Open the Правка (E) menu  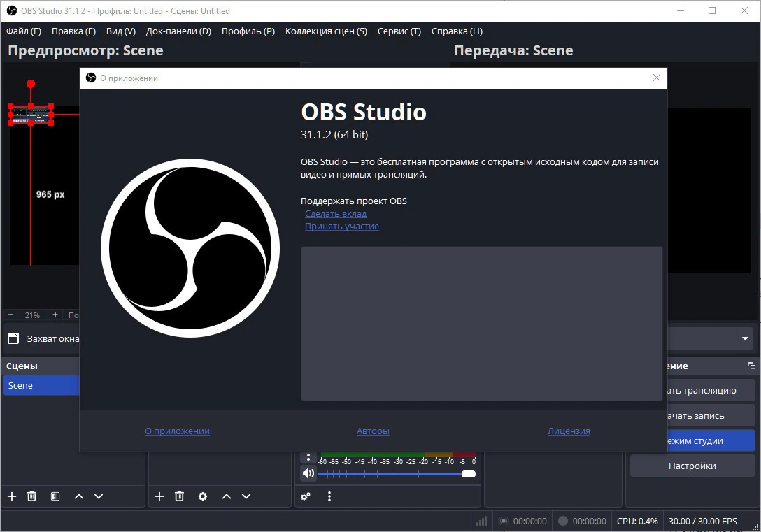point(73,31)
